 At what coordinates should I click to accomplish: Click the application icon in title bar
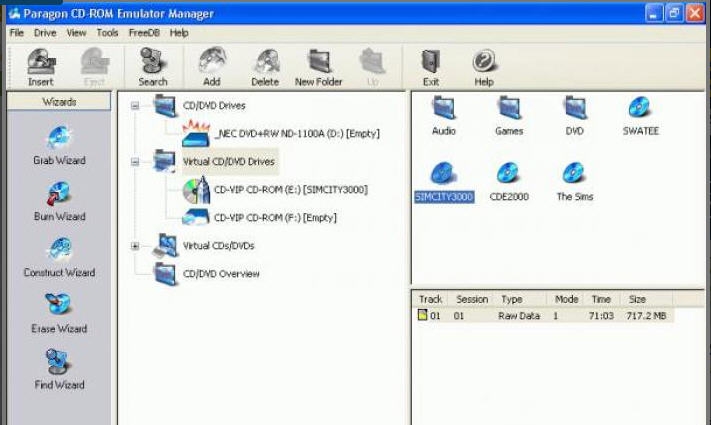click(15, 14)
